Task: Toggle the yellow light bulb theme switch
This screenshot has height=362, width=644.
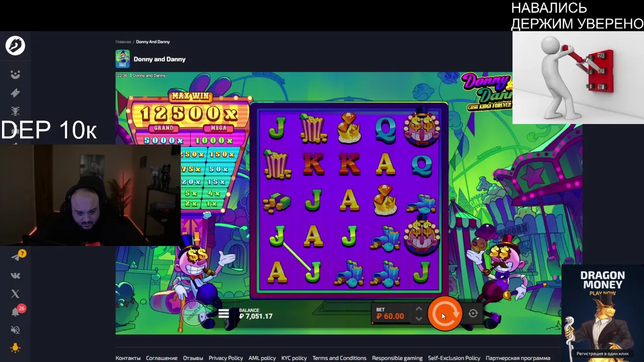Action: 15,348
